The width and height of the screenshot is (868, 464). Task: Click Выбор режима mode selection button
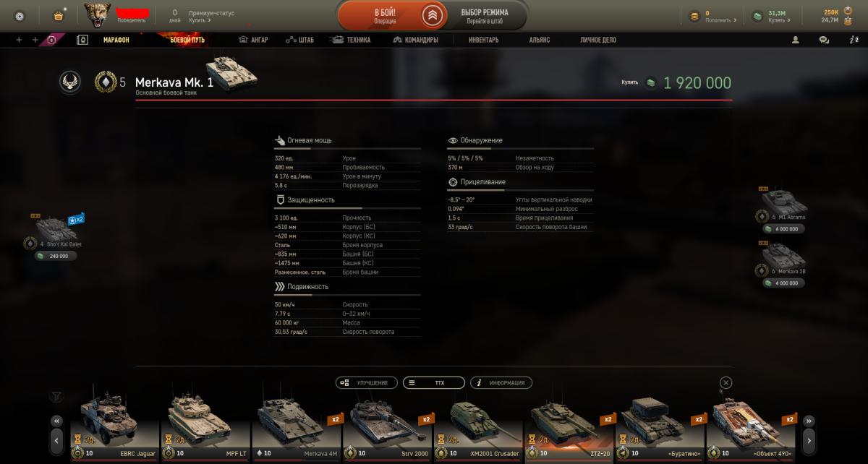(x=485, y=15)
